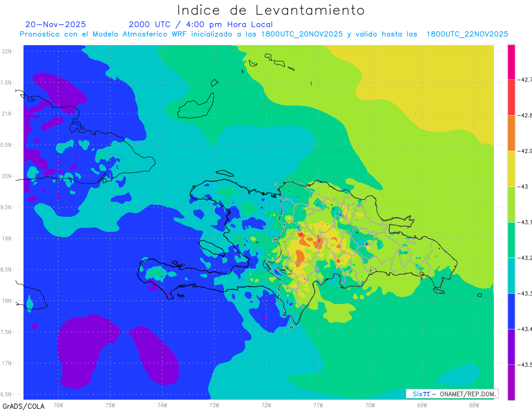
Task: Click the '-43.2' color bar label
Action: coord(525,258)
